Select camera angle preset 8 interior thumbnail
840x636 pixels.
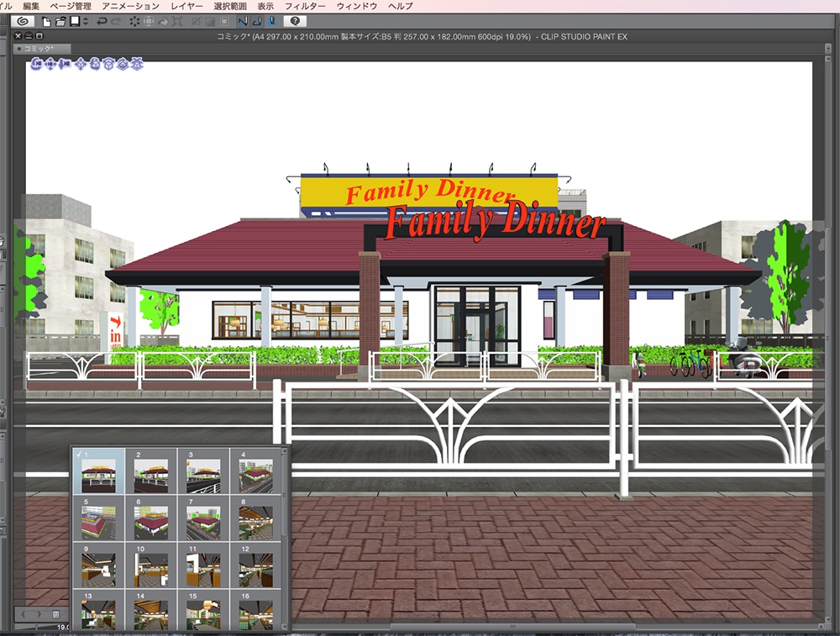[255, 518]
